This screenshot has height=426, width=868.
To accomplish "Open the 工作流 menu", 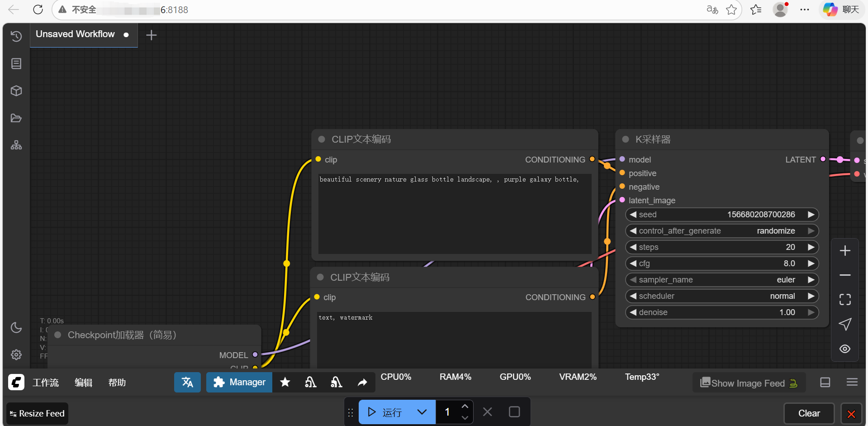I will (46, 383).
